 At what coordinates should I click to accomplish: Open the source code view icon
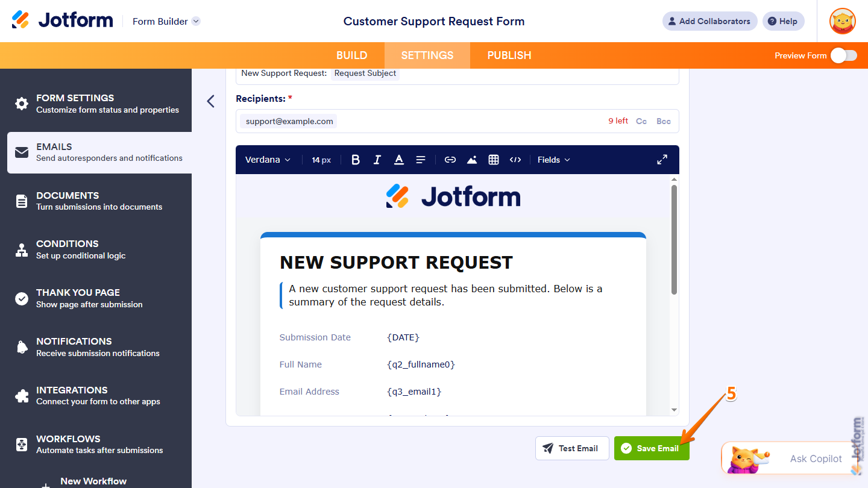515,160
